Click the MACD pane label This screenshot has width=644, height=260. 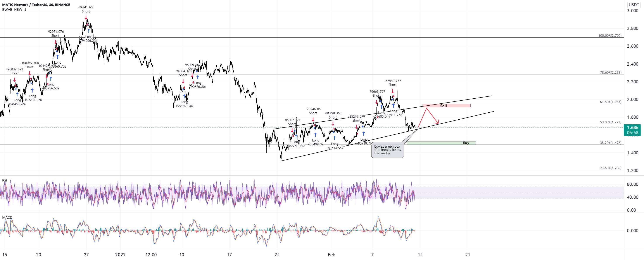click(7, 217)
